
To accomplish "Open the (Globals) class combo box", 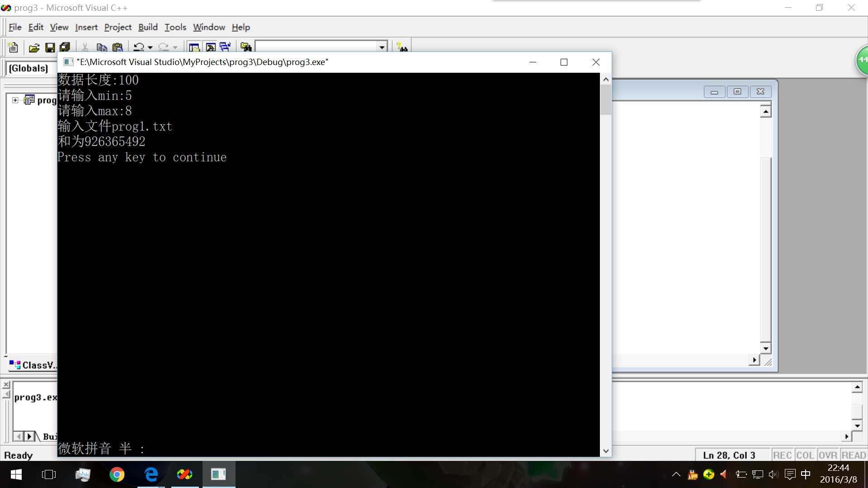I will pyautogui.click(x=31, y=68).
